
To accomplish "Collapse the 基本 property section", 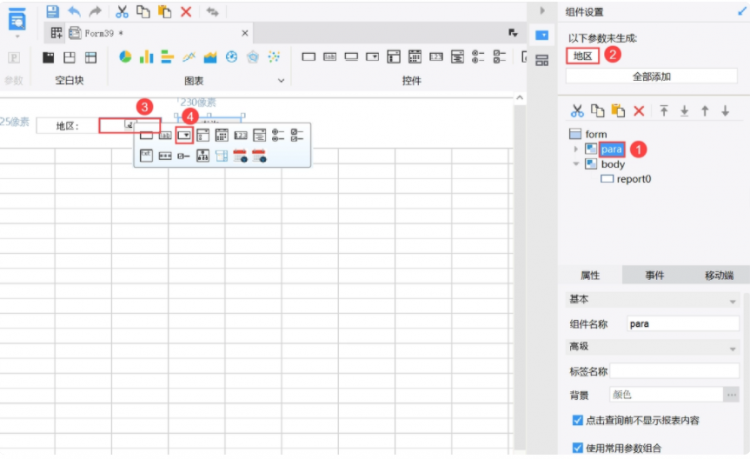I will tap(732, 301).
